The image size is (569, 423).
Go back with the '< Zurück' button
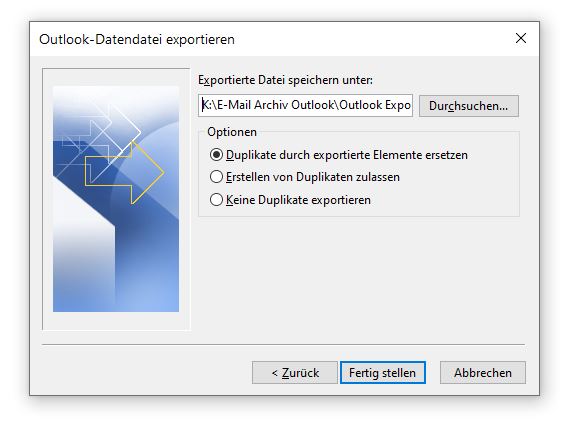click(x=295, y=373)
